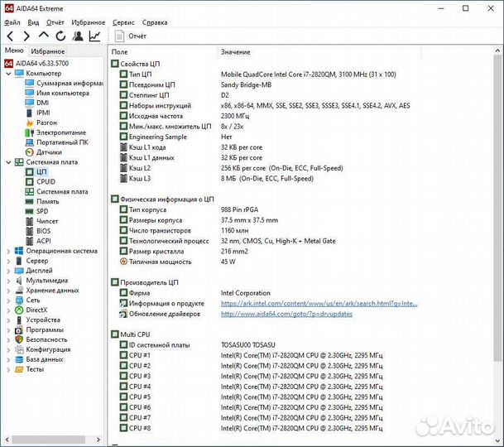The image size is (504, 447).
Task: Collapse the Компьютер tree node
Action: coord(8,74)
